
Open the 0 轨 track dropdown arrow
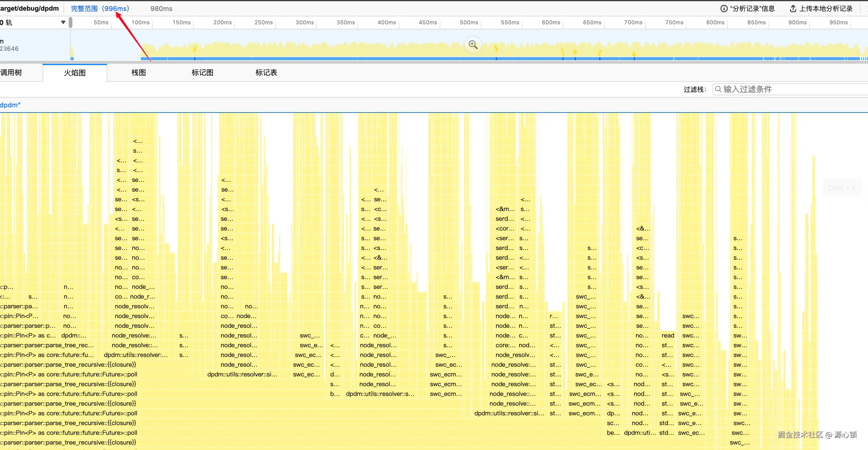[63, 22]
